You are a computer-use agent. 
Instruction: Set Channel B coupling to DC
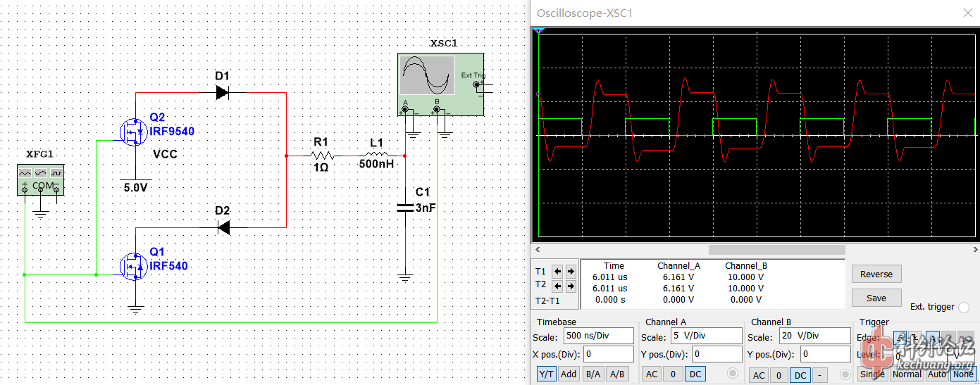(800, 376)
